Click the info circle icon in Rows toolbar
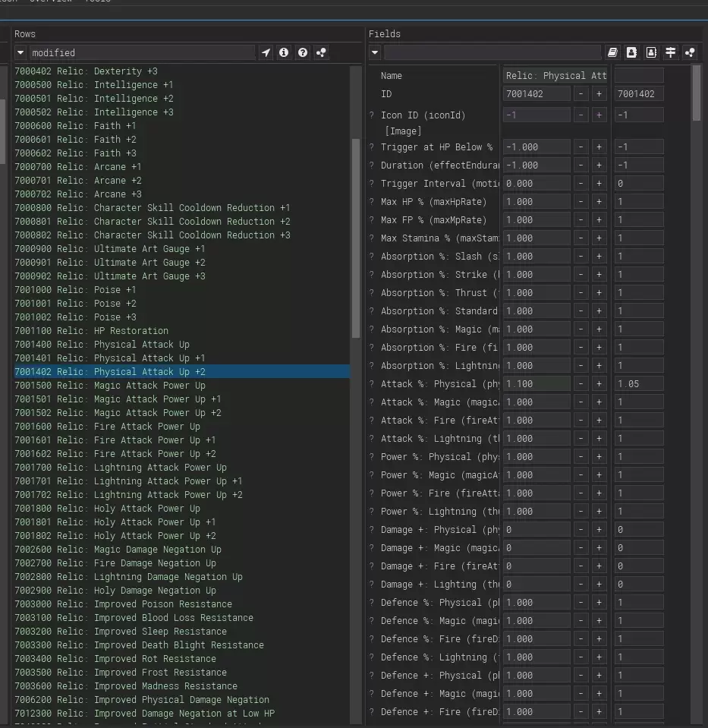This screenshot has width=708, height=728. 284,52
